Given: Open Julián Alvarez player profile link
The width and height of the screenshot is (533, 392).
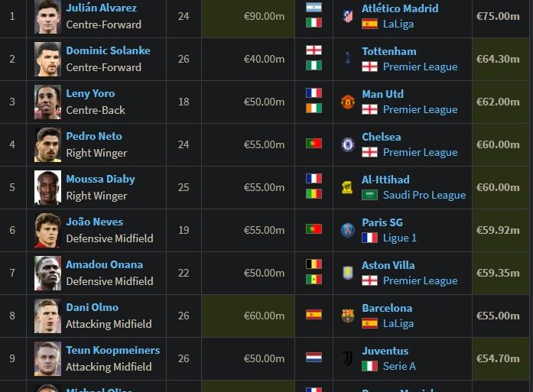Looking at the screenshot, I should point(102,8).
